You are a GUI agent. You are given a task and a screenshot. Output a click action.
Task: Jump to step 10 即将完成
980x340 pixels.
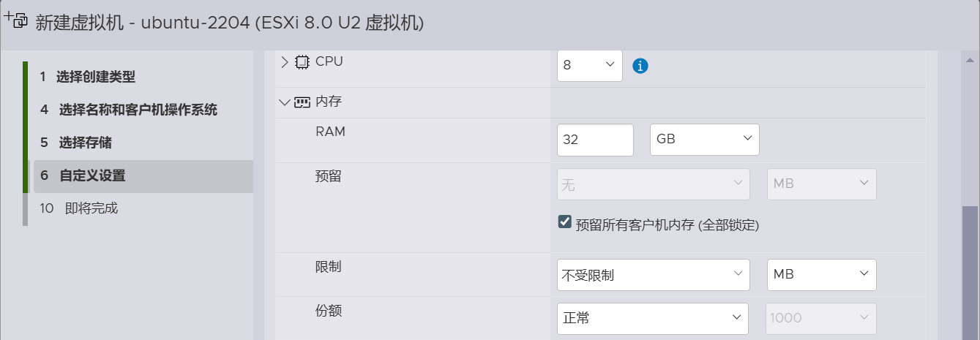pyautogui.click(x=91, y=208)
